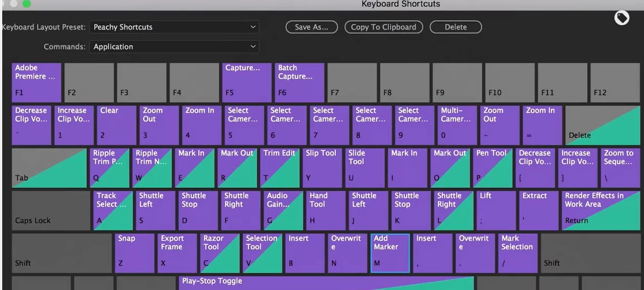Select the U key Slide Tool
The width and height of the screenshot is (644, 290).
365,168
